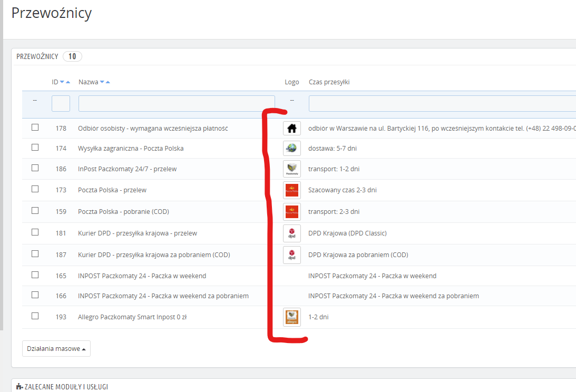This screenshot has height=392, width=576.
Task: Click the carrier count badge 10
Action: point(72,56)
